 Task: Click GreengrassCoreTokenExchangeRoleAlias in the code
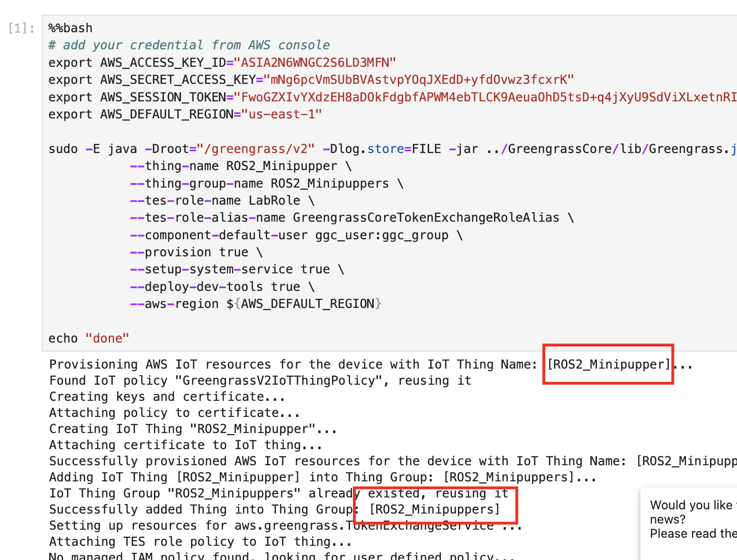pyautogui.click(x=426, y=218)
